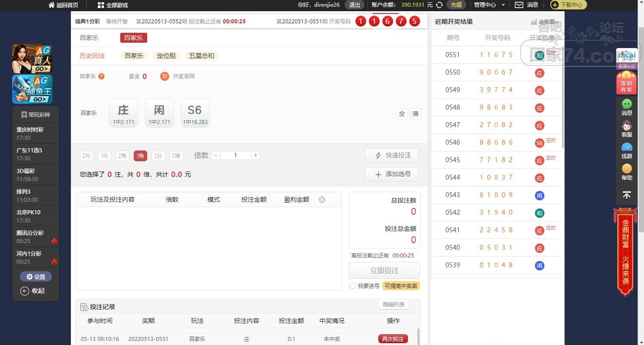Click 再次投注 for record 20220513-0551
The width and height of the screenshot is (644, 345).
[x=393, y=339]
